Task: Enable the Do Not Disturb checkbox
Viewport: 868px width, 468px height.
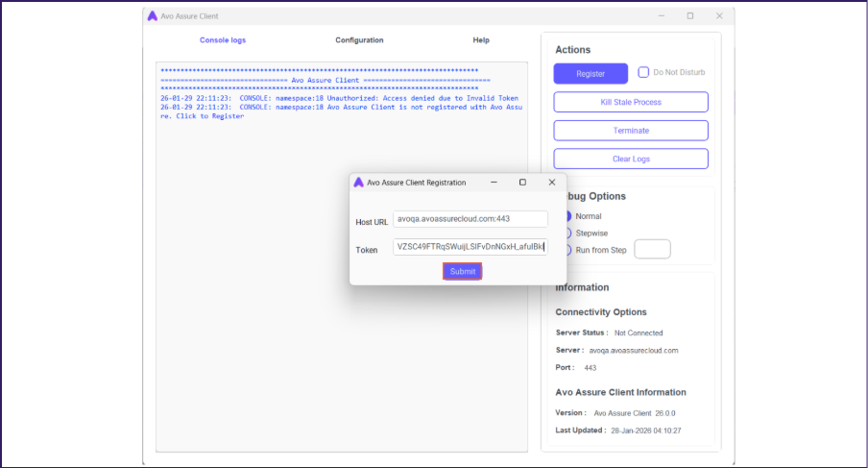Action: [644, 72]
